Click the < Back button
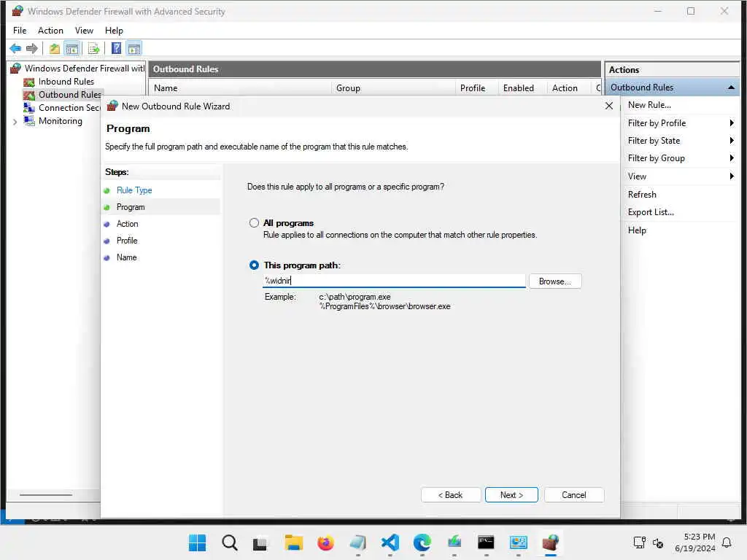 [450, 495]
